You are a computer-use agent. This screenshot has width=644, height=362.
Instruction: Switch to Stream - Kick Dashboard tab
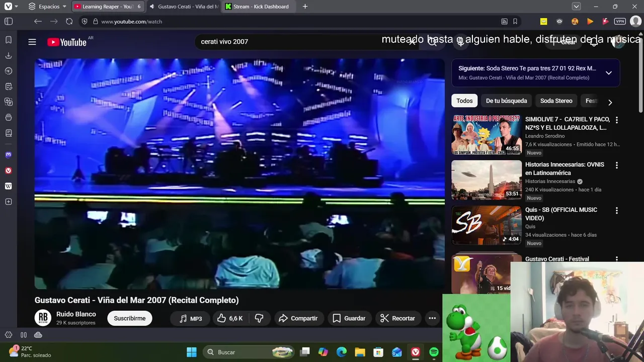(x=258, y=7)
